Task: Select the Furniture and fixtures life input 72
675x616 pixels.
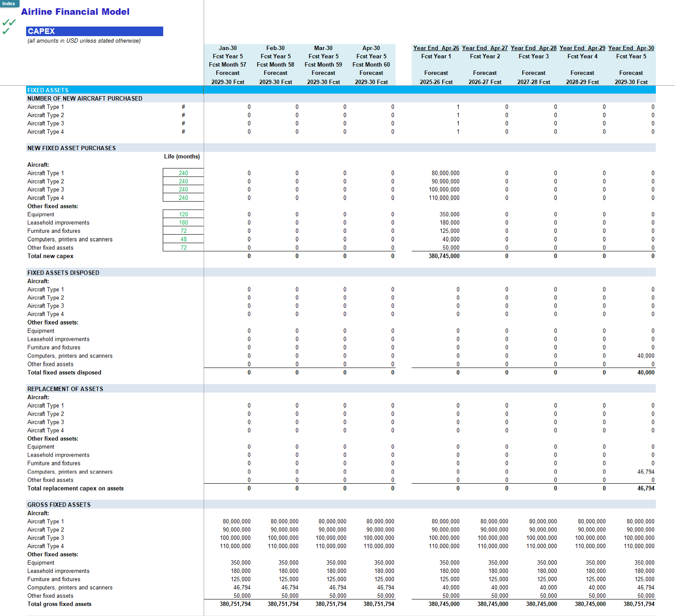Action: [183, 231]
